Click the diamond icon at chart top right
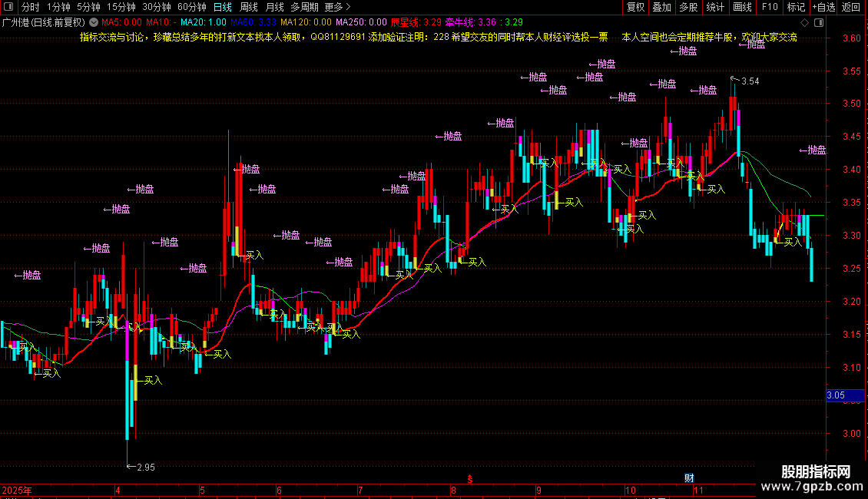The height and width of the screenshot is (499, 868). [805, 22]
